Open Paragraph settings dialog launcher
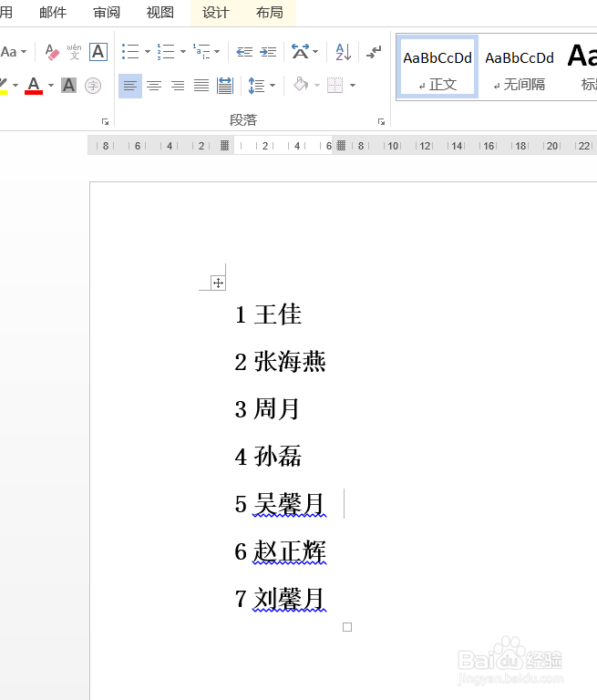Image resolution: width=597 pixels, height=700 pixels. click(x=381, y=121)
